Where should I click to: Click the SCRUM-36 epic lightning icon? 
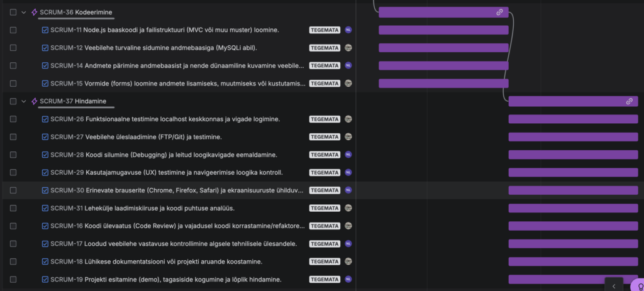(34, 12)
